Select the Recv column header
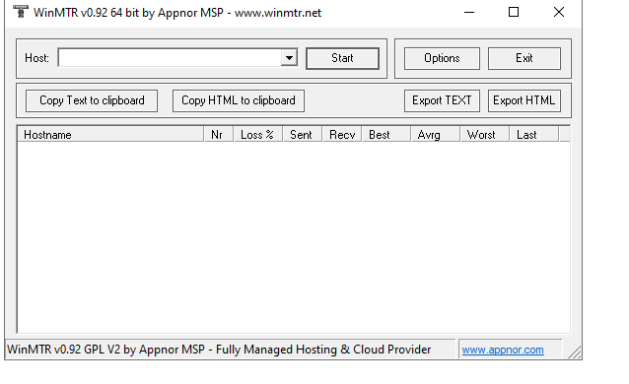 [x=342, y=134]
